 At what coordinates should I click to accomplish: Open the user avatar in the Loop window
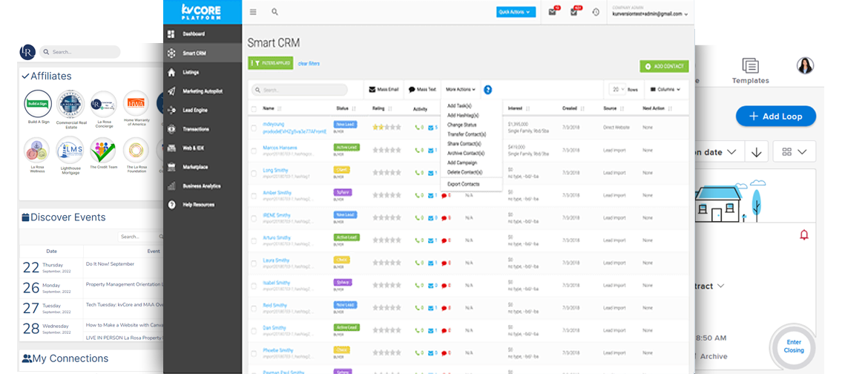click(805, 65)
